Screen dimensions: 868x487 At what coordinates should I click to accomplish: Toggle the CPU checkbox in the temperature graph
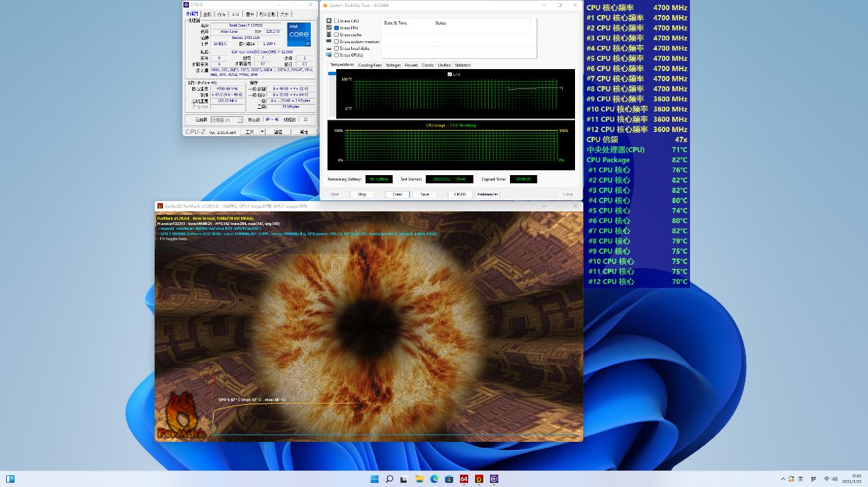pyautogui.click(x=450, y=74)
